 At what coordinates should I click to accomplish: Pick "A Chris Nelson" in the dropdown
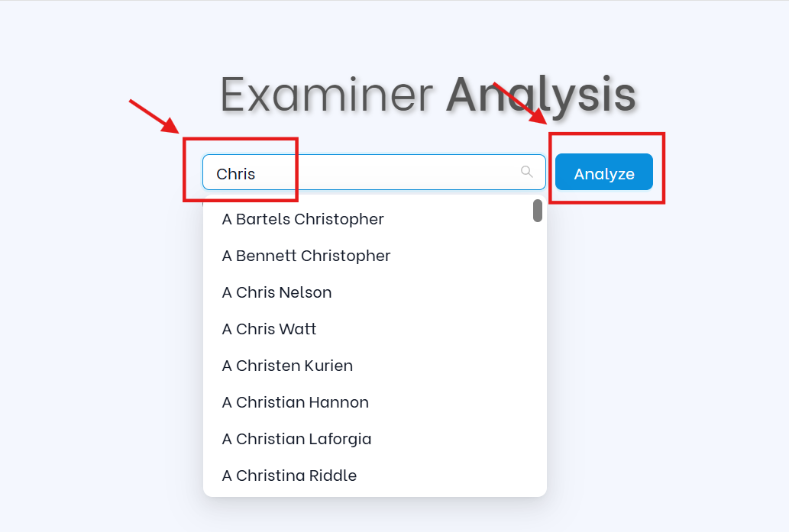point(276,292)
